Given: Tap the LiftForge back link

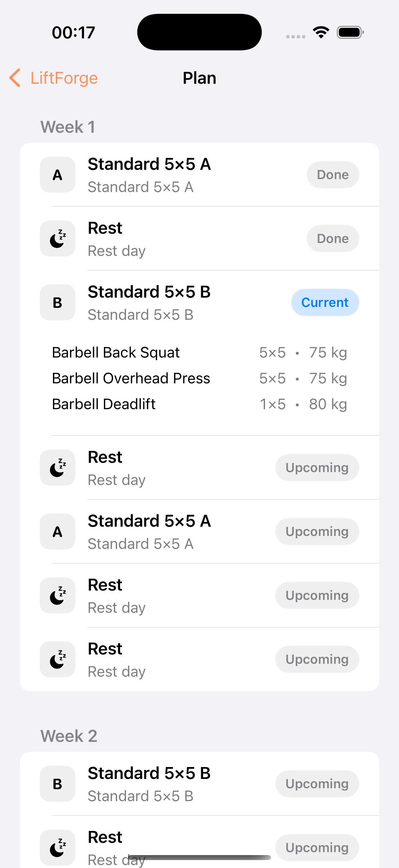Looking at the screenshot, I should point(64,78).
